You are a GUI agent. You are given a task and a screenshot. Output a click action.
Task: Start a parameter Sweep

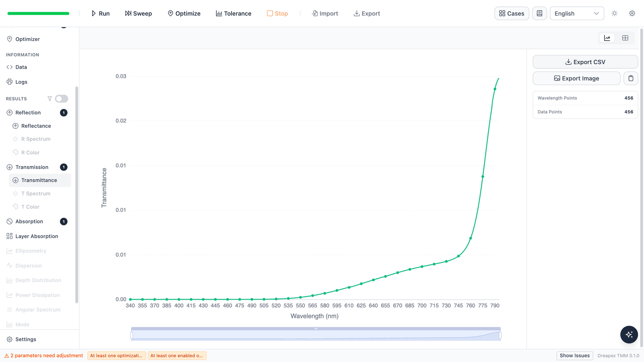(138, 13)
